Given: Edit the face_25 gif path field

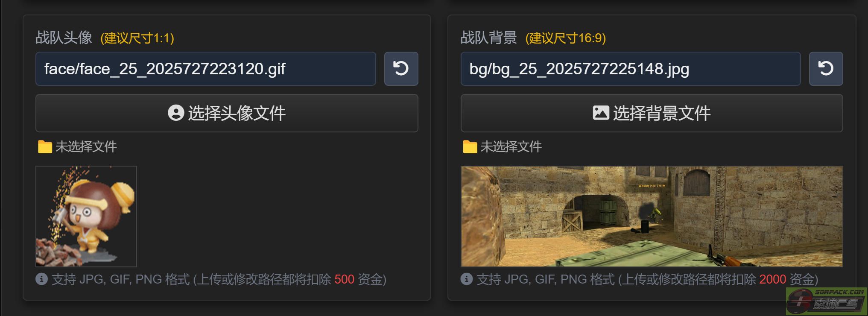Looking at the screenshot, I should click(206, 69).
